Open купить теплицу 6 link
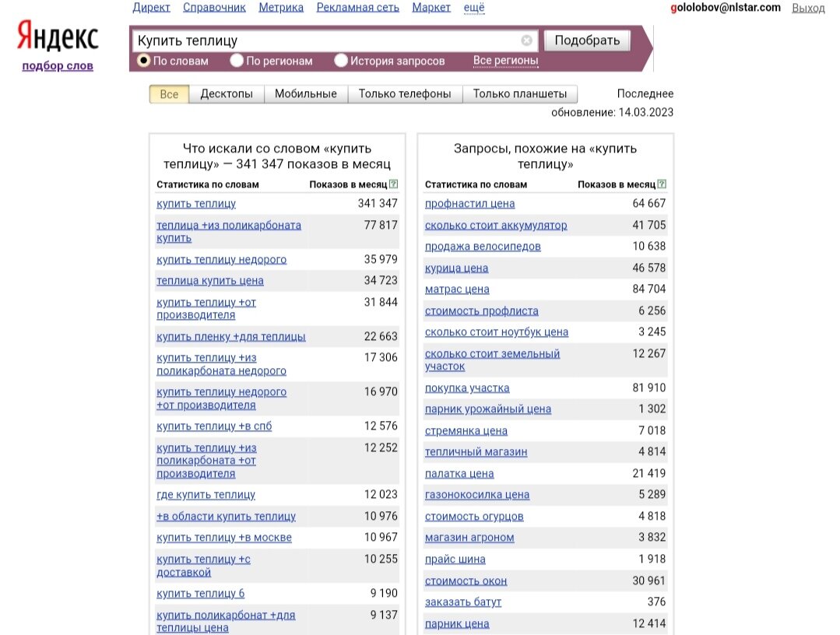This screenshot has width=840, height=635. pos(200,593)
